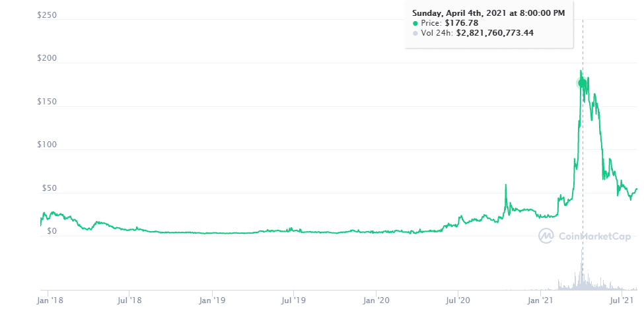Image resolution: width=644 pixels, height=313 pixels.
Task: Click the $0 price axis label
Action: pos(50,232)
